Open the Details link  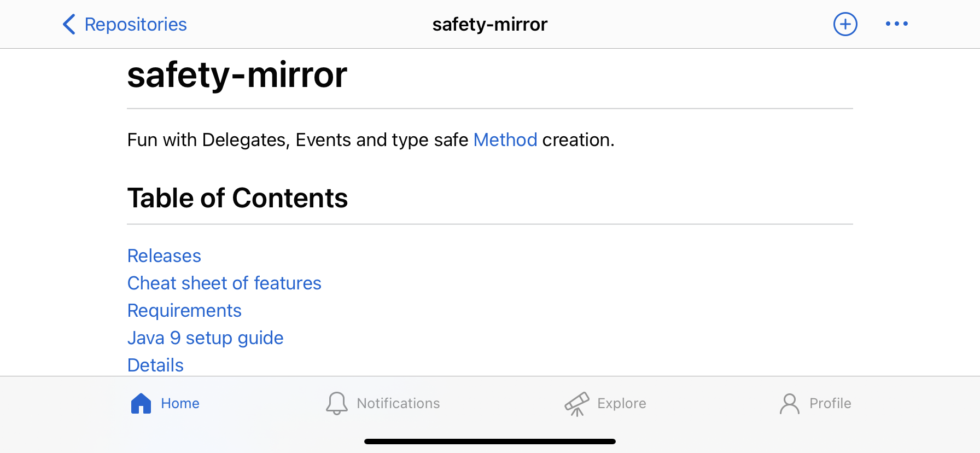pos(155,364)
